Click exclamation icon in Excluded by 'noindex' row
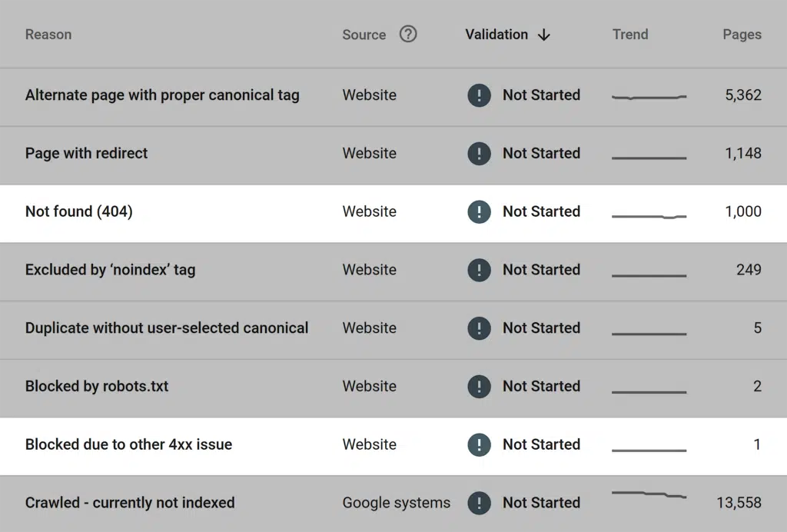 click(x=479, y=270)
